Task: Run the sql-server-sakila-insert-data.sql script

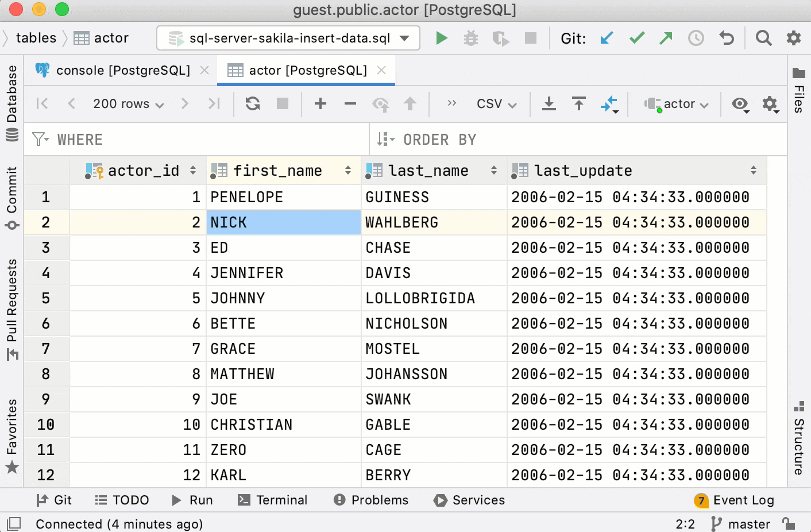Action: (x=441, y=38)
